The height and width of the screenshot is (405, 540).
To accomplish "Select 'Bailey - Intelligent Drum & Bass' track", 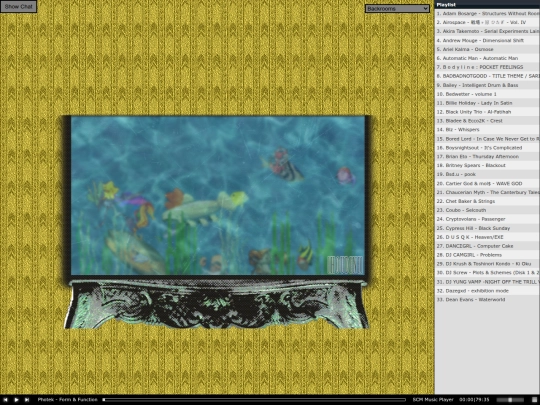I will (487, 85).
